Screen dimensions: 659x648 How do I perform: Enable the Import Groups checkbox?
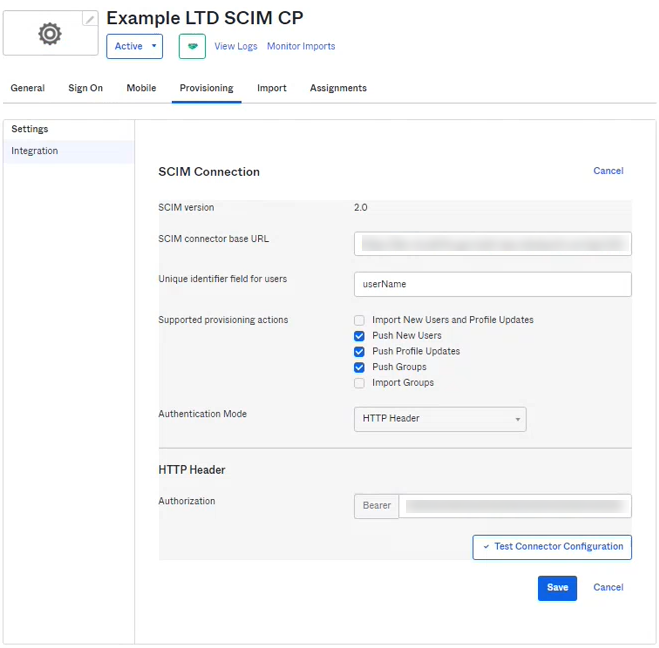pos(359,383)
